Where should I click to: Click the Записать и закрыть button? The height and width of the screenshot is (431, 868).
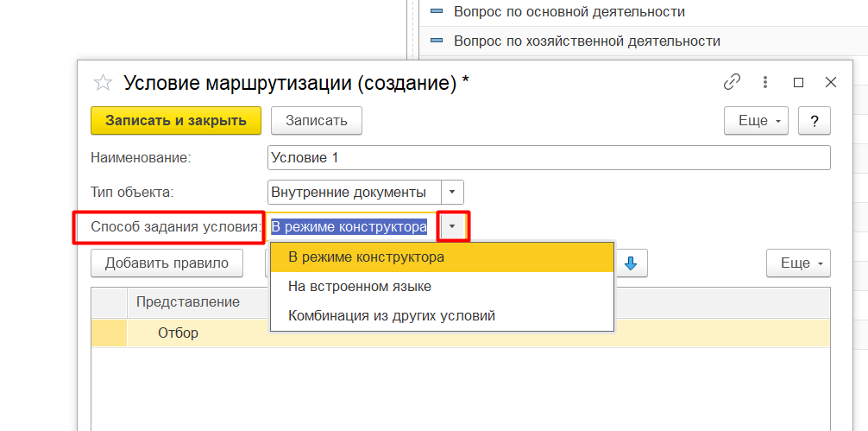(x=176, y=121)
